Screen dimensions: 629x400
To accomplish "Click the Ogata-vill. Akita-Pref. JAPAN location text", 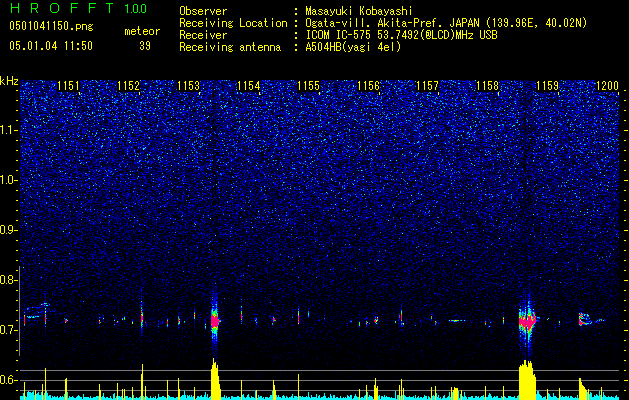I will [x=446, y=23].
